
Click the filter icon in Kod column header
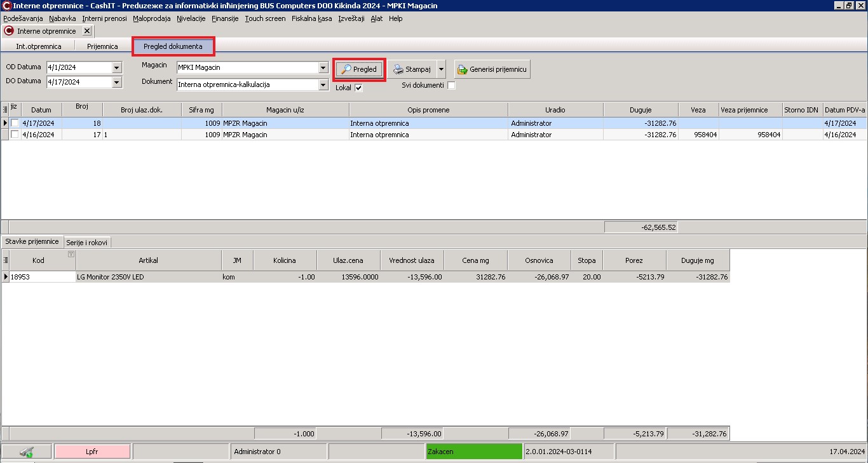[x=71, y=254]
